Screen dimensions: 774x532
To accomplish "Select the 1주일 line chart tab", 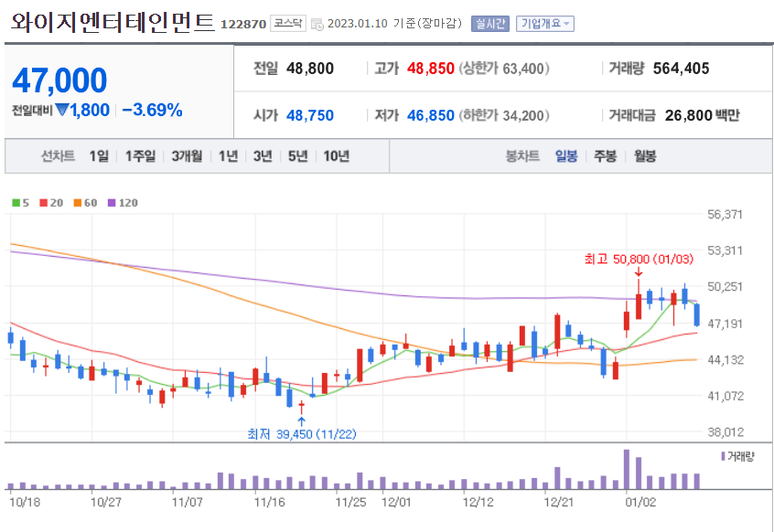I will pyautogui.click(x=140, y=156).
